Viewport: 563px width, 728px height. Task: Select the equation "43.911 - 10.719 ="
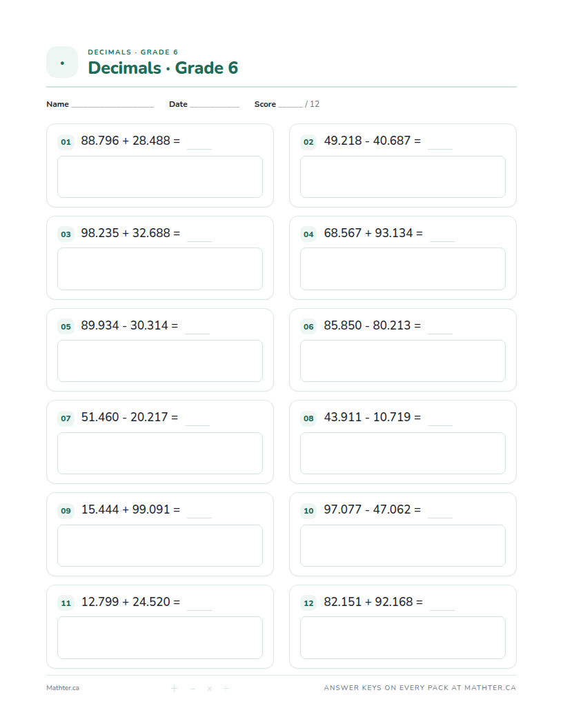[x=373, y=417]
